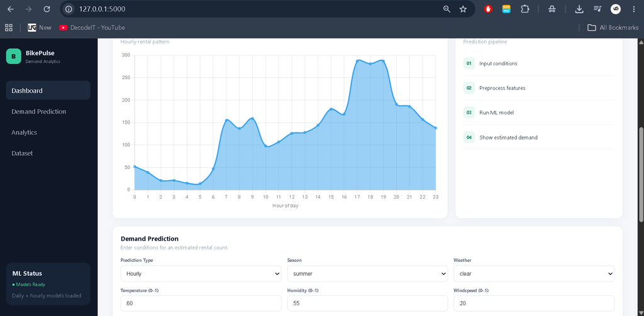Click the browser back arrow

[11, 9]
